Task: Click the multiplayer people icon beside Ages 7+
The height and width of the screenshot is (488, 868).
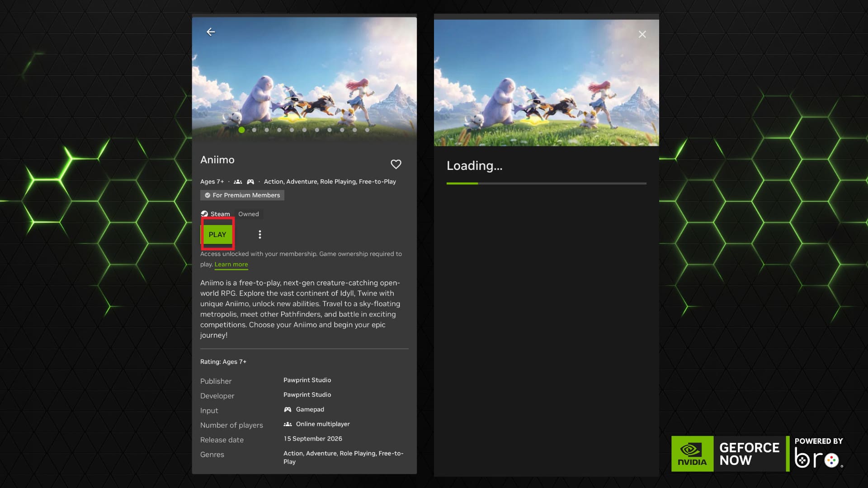Action: [238, 182]
